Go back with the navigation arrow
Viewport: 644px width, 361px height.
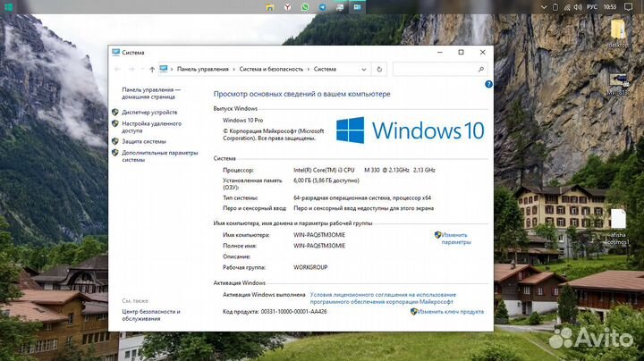117,70
